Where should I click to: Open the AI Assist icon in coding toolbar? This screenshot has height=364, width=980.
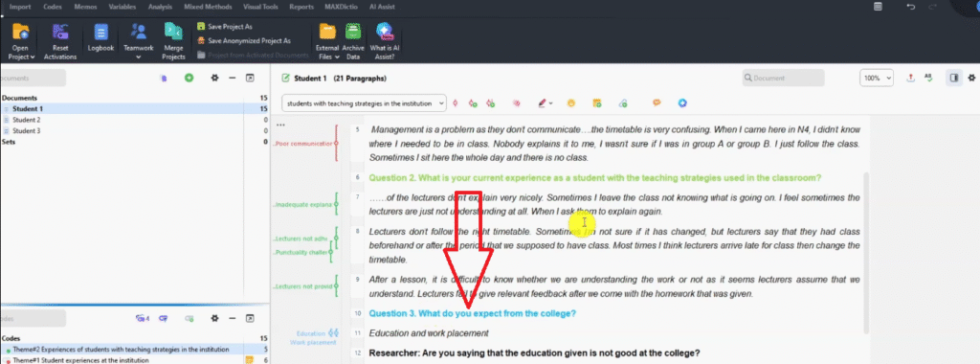coord(682,103)
